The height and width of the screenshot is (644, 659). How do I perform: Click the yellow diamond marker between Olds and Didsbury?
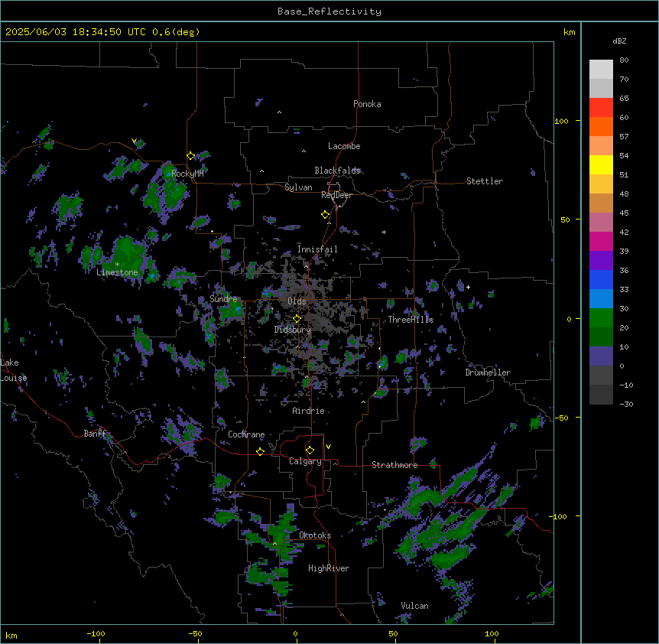tap(297, 319)
